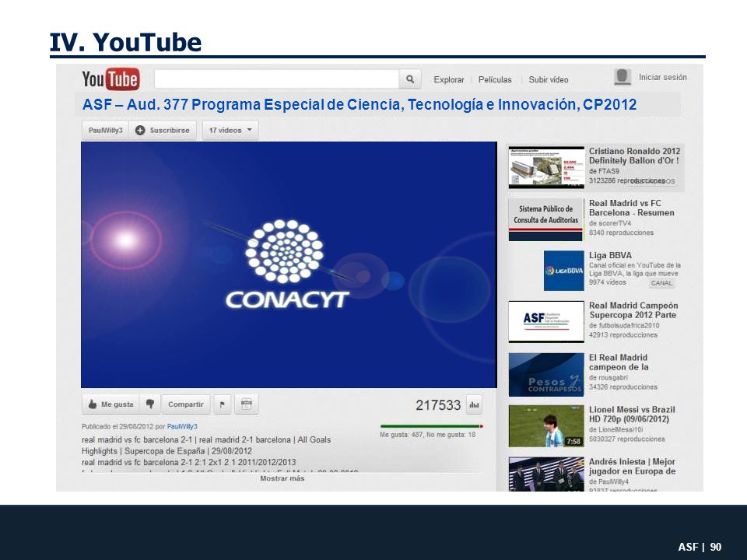
Task: Open Real Madrid Campeón Supercopa 2012 video
Action: pos(633,310)
